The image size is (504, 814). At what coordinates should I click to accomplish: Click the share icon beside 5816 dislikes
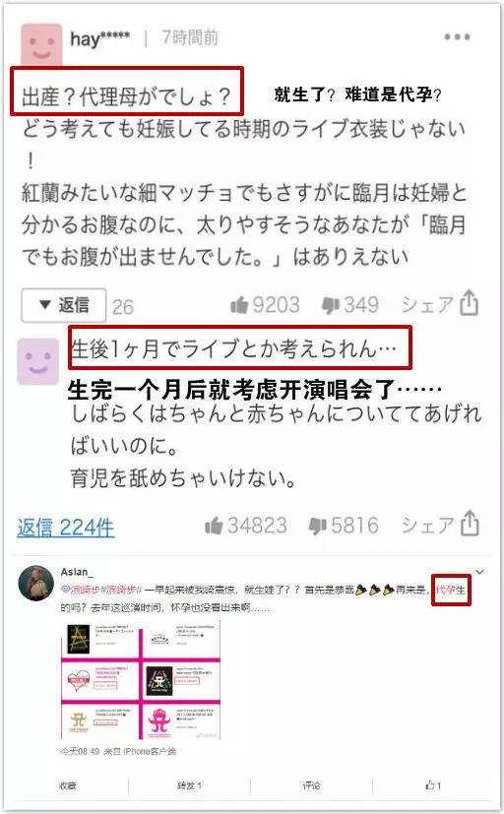[470, 523]
